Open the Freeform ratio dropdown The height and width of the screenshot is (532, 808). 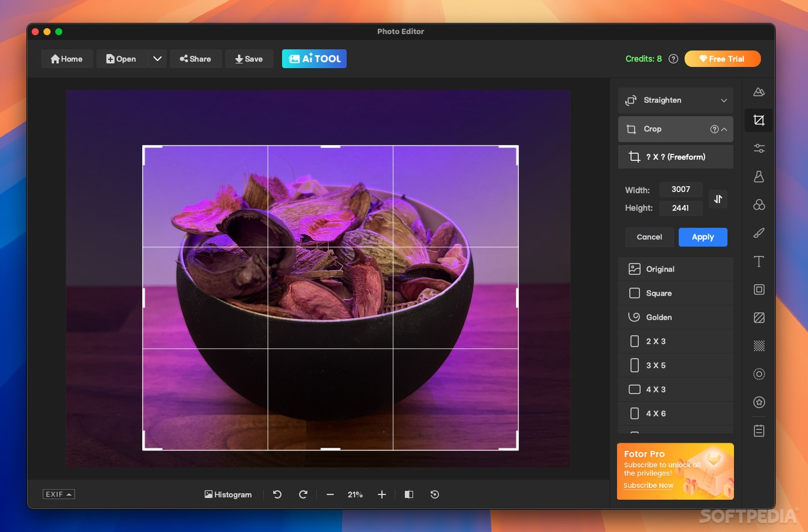point(675,156)
